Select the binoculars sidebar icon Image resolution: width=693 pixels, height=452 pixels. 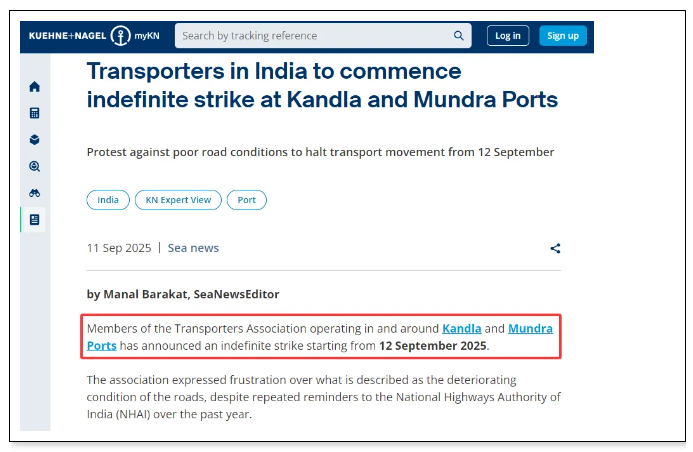[x=34, y=193]
